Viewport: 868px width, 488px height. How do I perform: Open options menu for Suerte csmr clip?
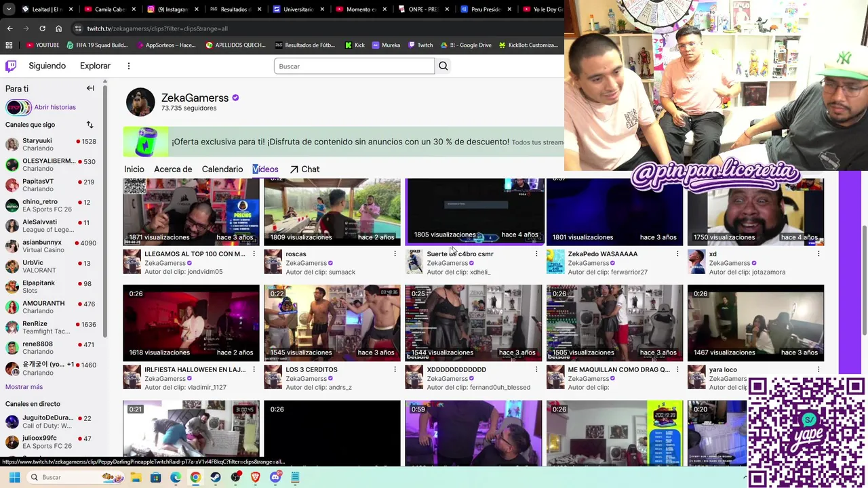pyautogui.click(x=536, y=254)
